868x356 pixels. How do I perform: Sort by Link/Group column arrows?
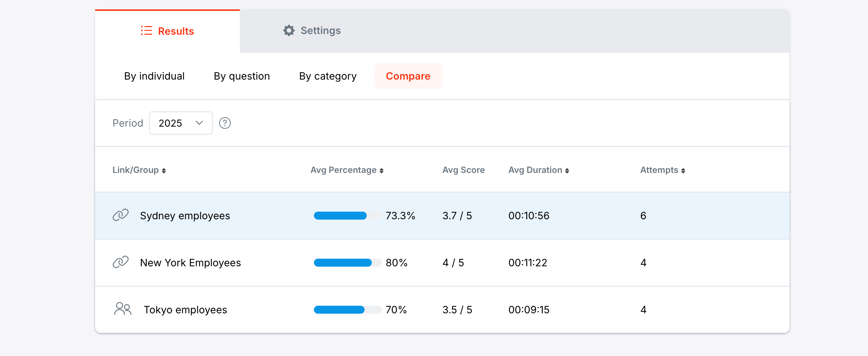[x=164, y=171]
